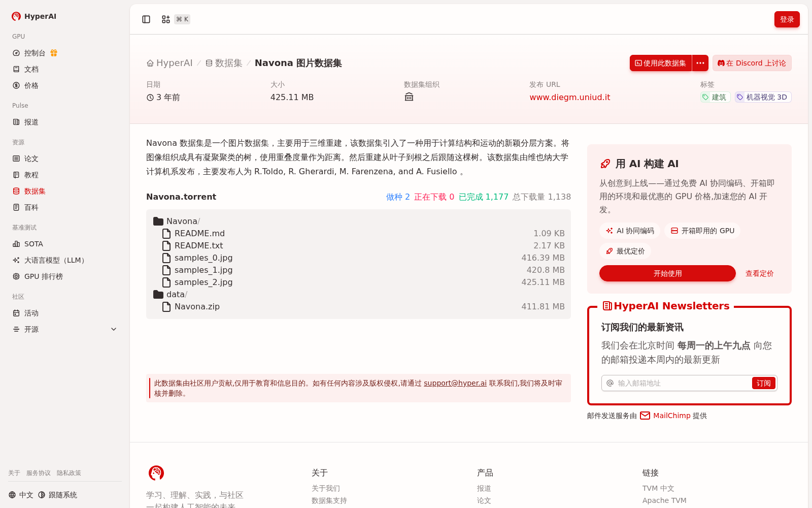812x508 pixels.
Task: Click the 425.11 MB size of samples_2.jpg
Action: [x=543, y=282]
